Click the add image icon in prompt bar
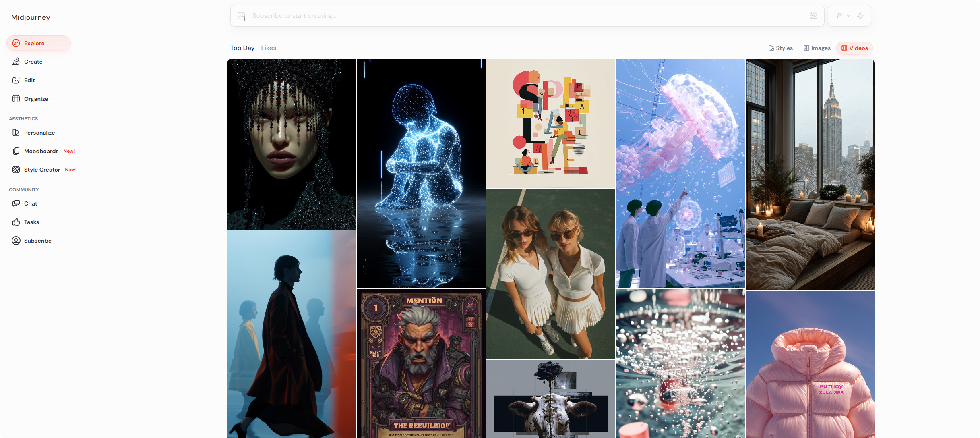 tap(242, 16)
